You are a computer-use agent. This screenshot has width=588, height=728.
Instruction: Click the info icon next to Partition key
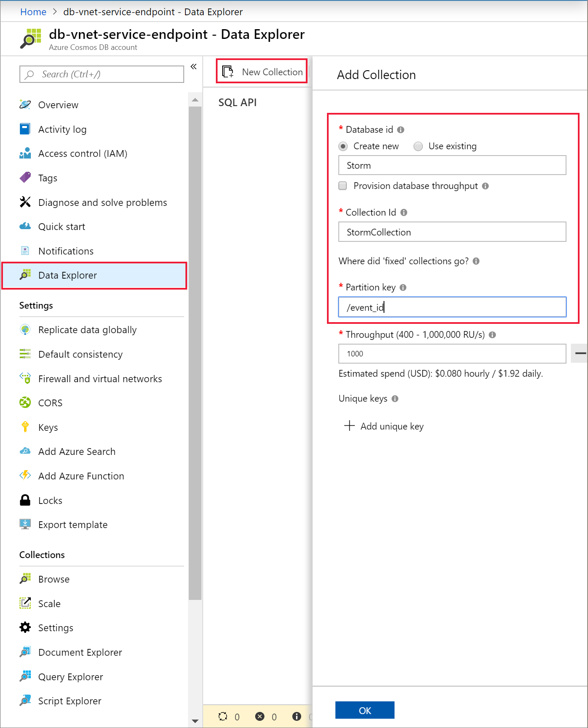click(403, 287)
